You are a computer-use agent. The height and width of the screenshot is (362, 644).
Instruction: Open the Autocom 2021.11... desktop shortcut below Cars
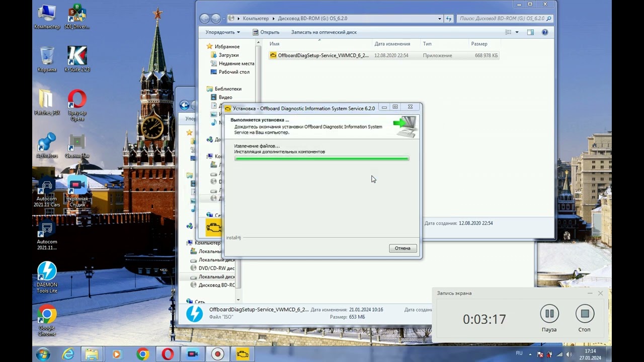(47, 235)
